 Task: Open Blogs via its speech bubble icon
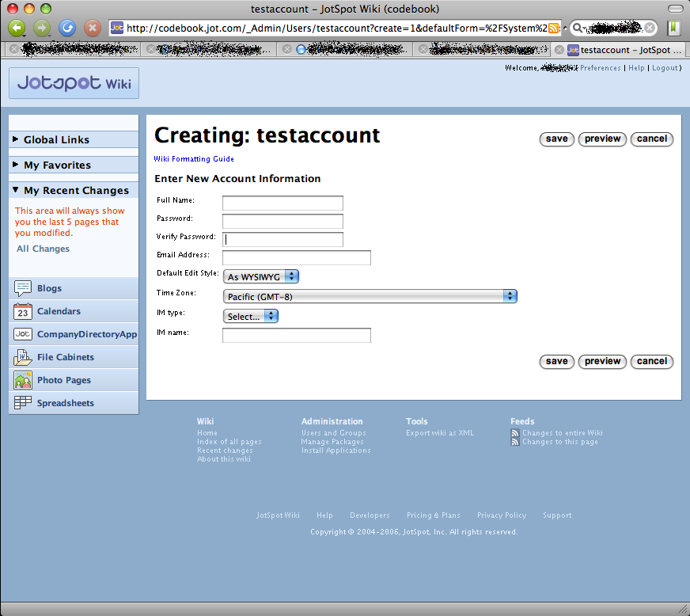pyautogui.click(x=22, y=288)
